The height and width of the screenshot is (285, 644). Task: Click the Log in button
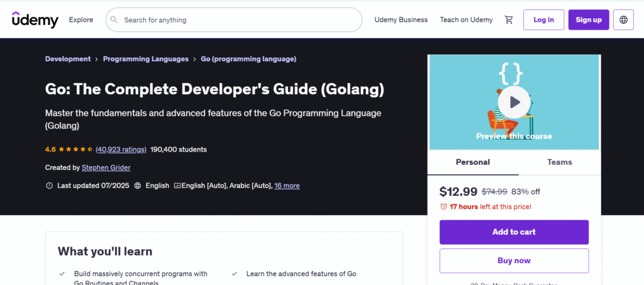544,20
